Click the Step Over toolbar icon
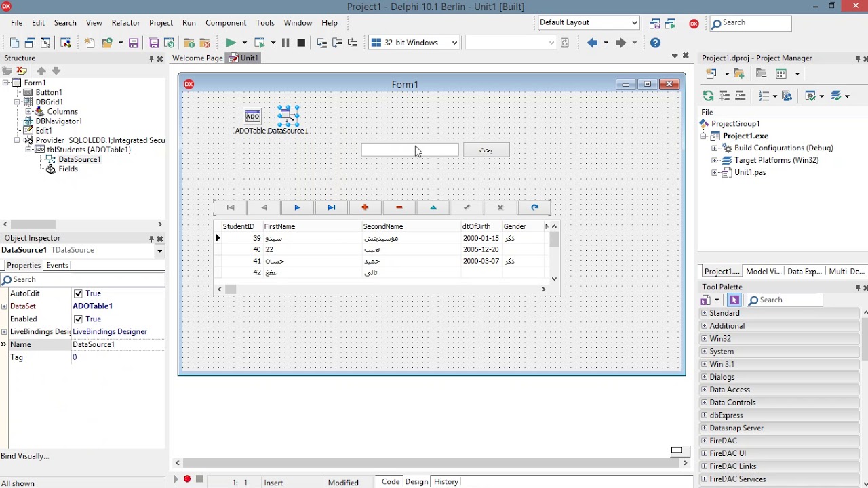Image resolution: width=868 pixels, height=488 pixels. click(x=337, y=43)
